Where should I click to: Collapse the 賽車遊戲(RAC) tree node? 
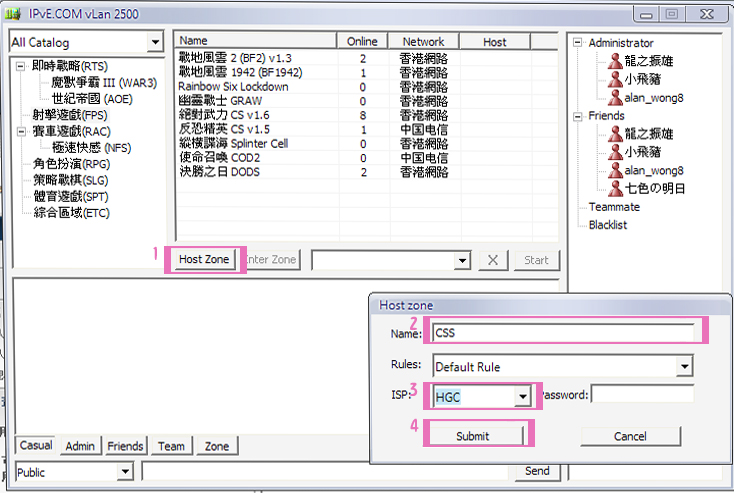21,132
